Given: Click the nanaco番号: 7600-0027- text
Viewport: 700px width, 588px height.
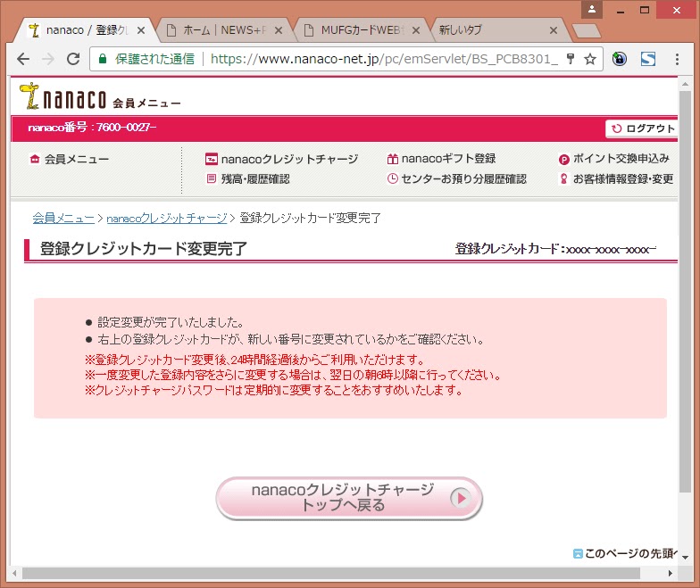Looking at the screenshot, I should coord(93,128).
